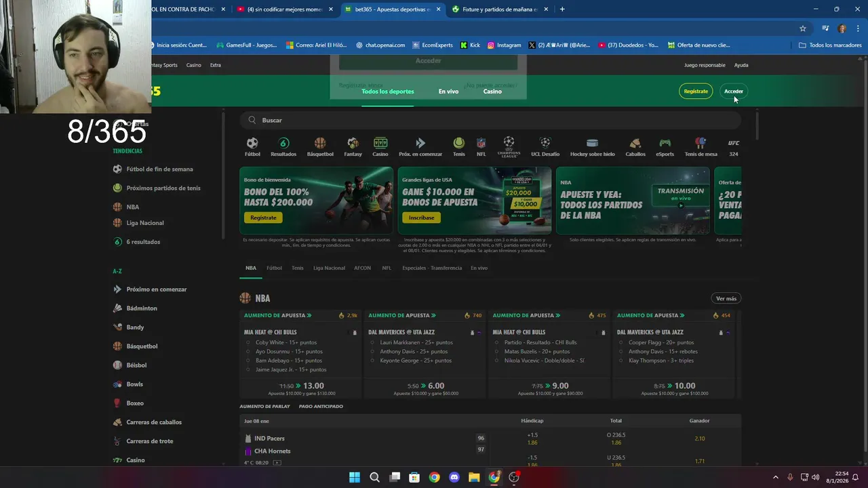Open Carreras de caballos in sidebar
Viewport: 868px width, 488px height.
(x=154, y=422)
